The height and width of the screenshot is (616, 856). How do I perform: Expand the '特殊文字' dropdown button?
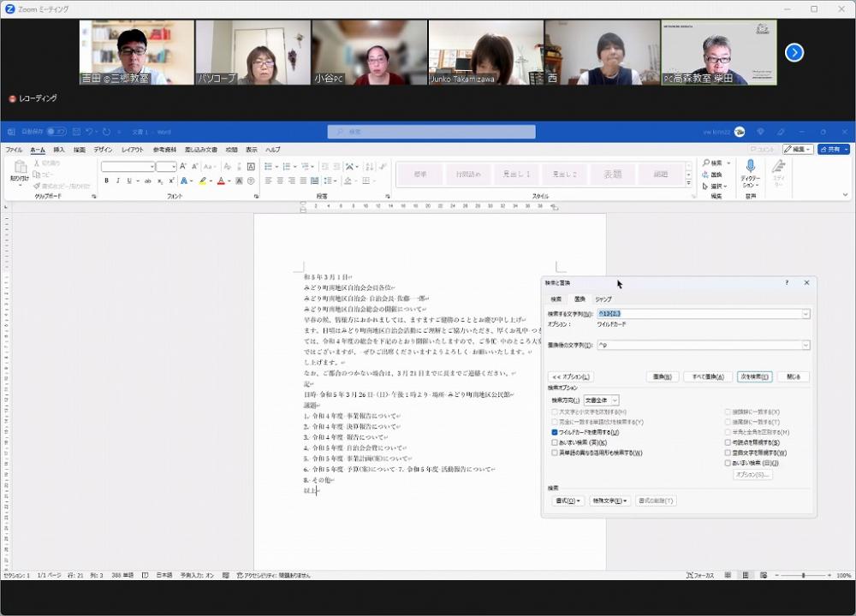[x=610, y=500]
